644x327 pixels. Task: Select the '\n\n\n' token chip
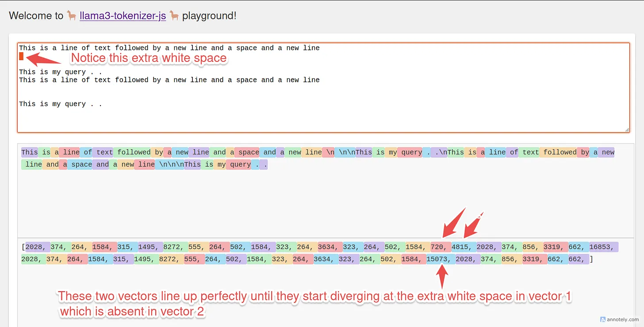[x=170, y=164]
